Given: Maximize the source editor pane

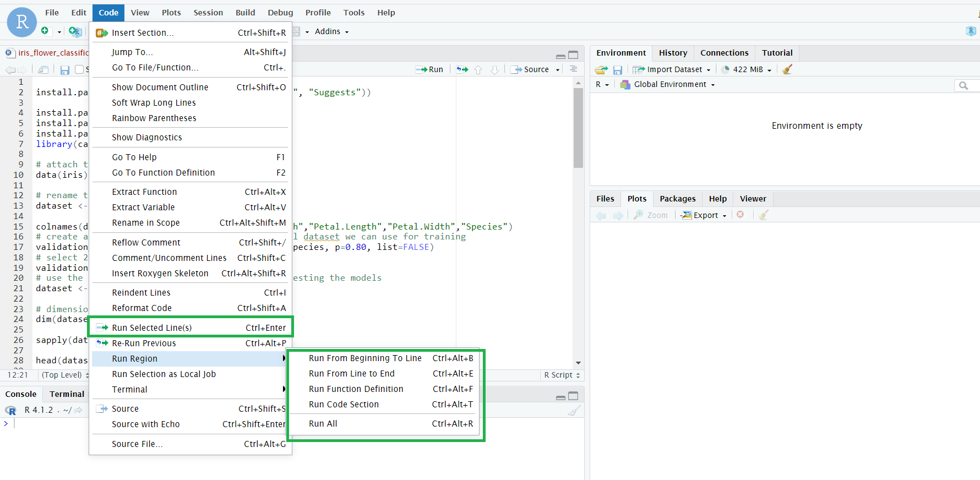Looking at the screenshot, I should click(x=573, y=55).
